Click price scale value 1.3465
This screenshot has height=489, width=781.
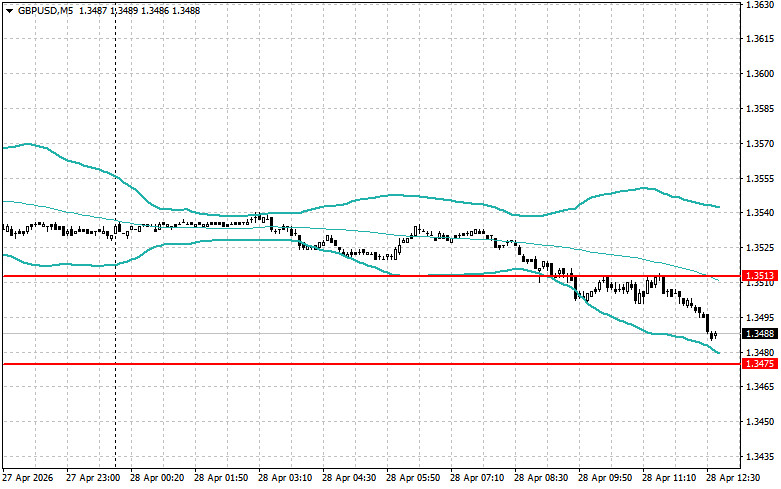point(760,387)
